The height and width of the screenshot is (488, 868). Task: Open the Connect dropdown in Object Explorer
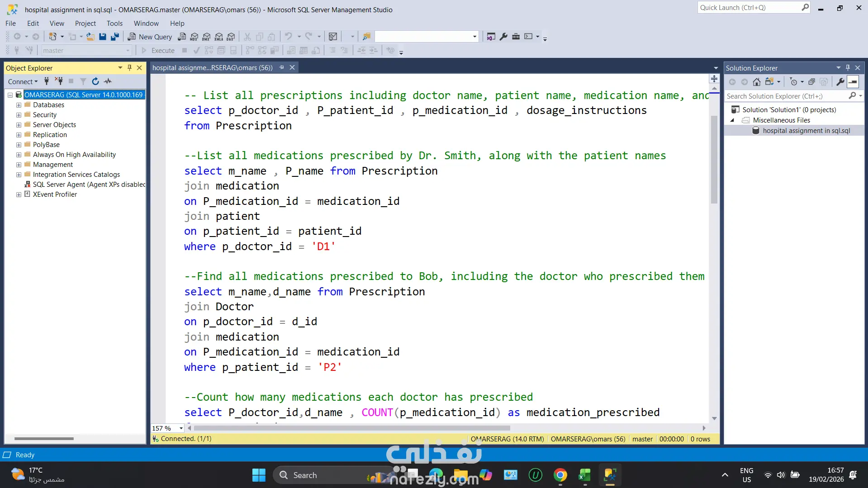(23, 81)
